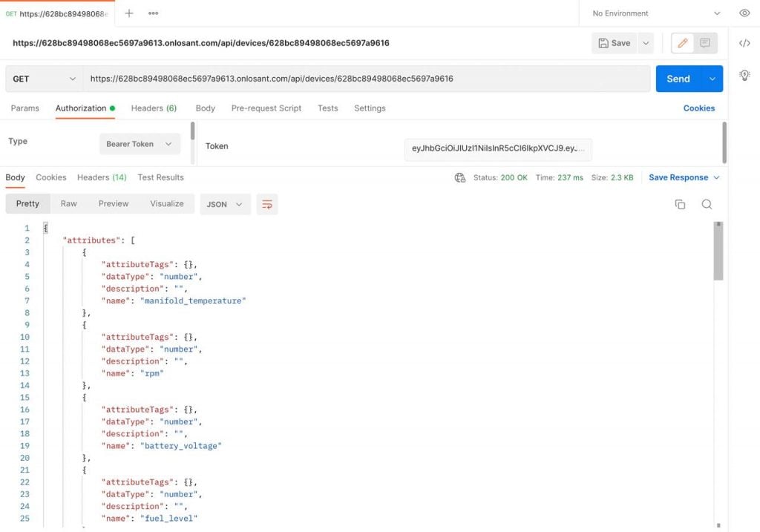Copy the response body with copy icon
Image resolution: width=760 pixels, height=532 pixels.
click(x=680, y=204)
